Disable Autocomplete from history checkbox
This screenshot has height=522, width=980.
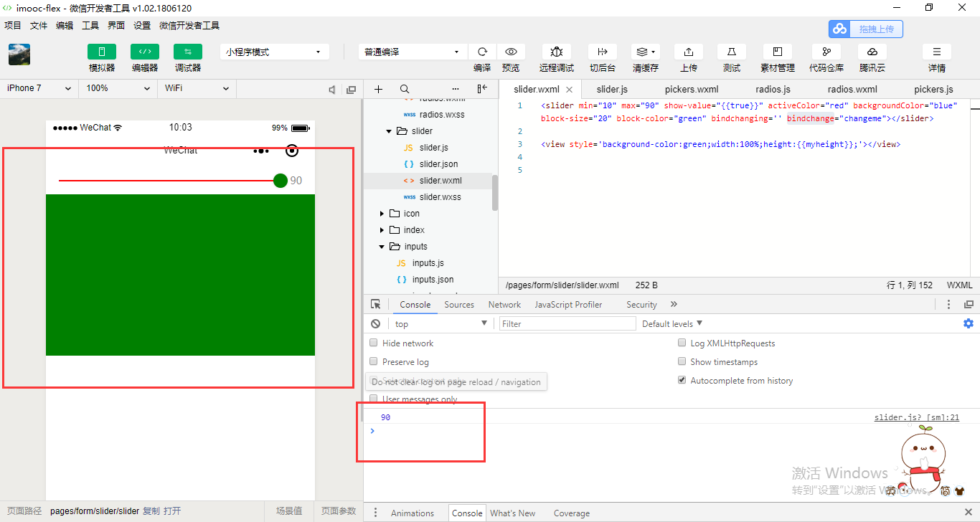pyautogui.click(x=682, y=380)
